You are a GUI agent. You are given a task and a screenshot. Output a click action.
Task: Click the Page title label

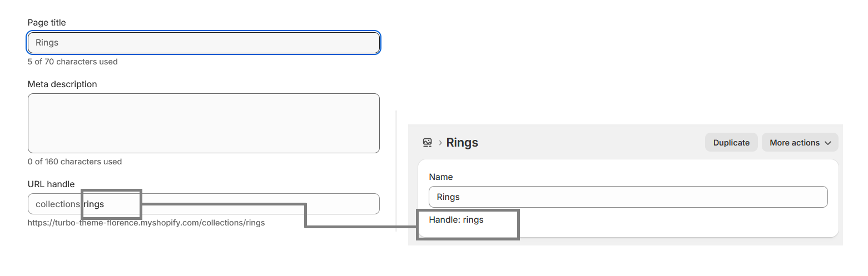(x=47, y=23)
